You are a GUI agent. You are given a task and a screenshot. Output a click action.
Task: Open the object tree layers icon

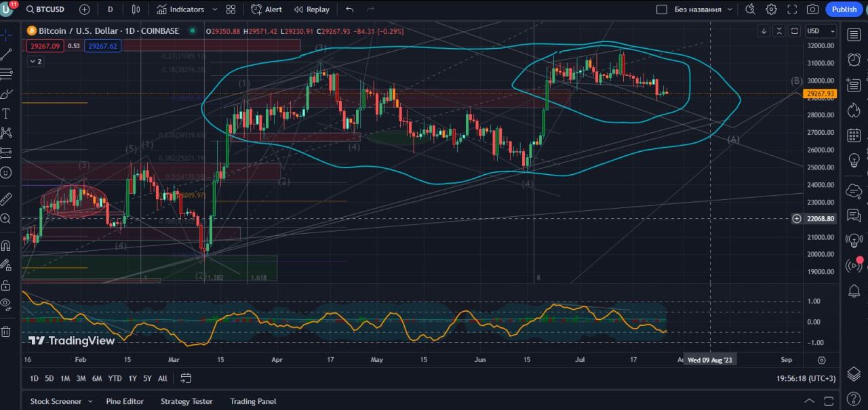pyautogui.click(x=854, y=373)
